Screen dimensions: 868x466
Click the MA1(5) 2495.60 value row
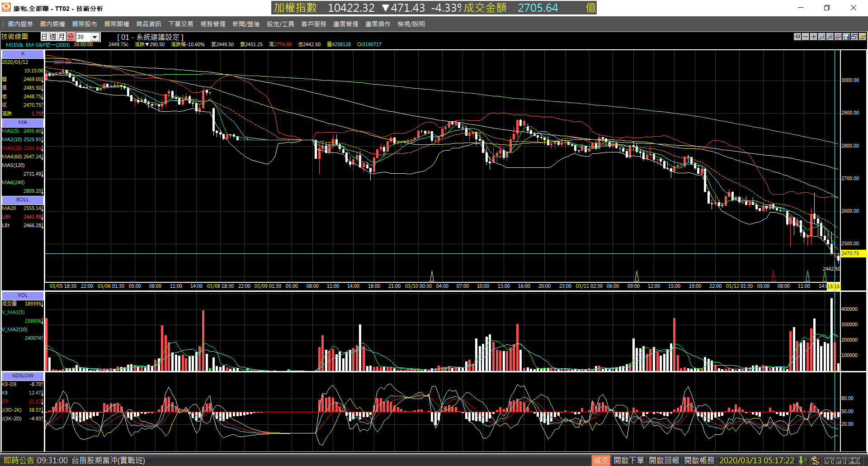pos(23,131)
